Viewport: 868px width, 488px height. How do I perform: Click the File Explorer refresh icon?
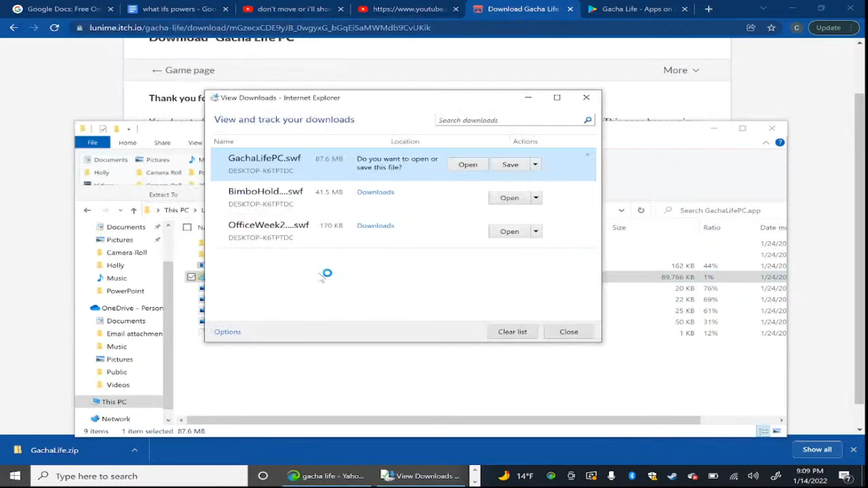(641, 210)
